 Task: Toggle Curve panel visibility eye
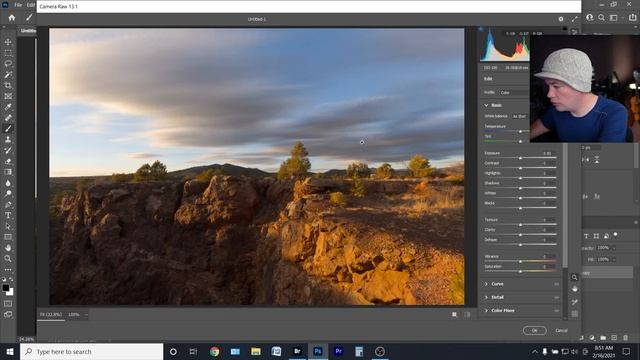click(x=556, y=284)
